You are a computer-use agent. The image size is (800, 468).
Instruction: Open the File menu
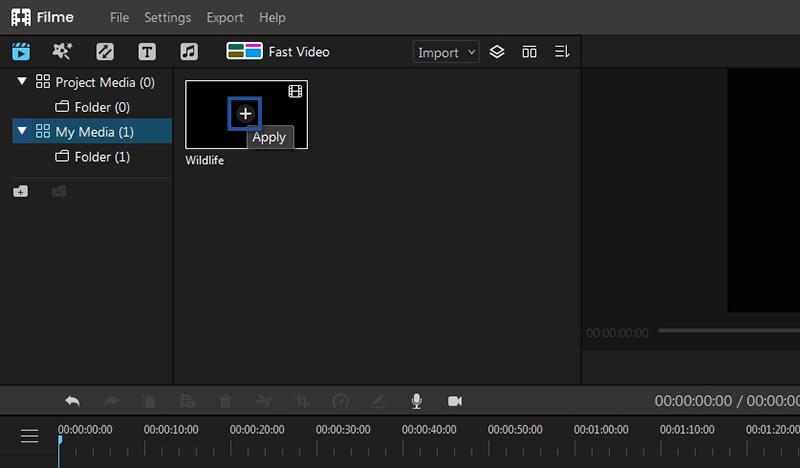click(119, 17)
